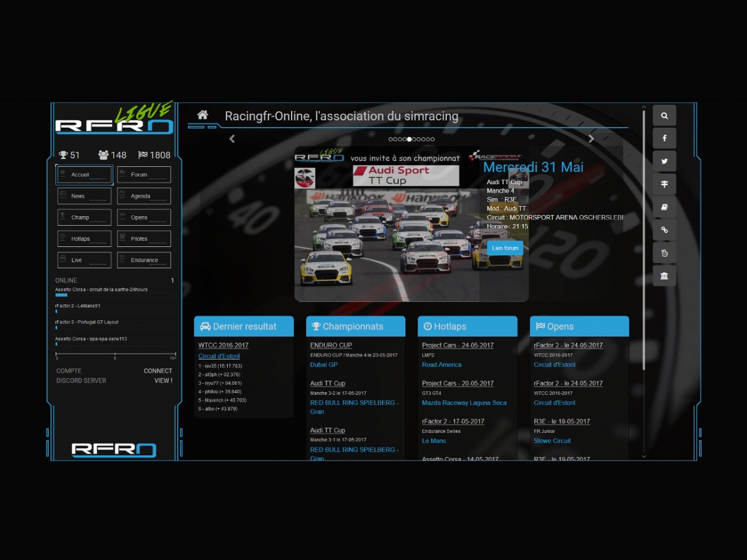Open WTCC 2016-2017 result link
Screen dimensions: 747x560
coord(223,346)
